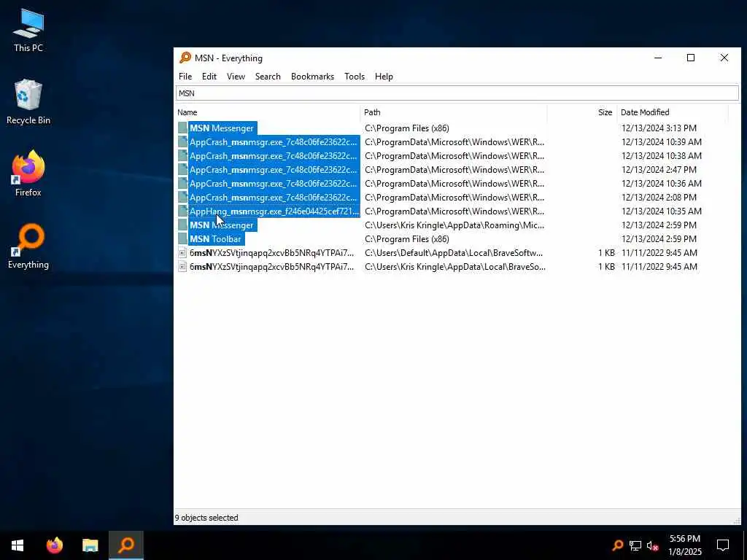The height and width of the screenshot is (560, 747).
Task: Open Recycle Bin on desktop
Action: click(28, 102)
